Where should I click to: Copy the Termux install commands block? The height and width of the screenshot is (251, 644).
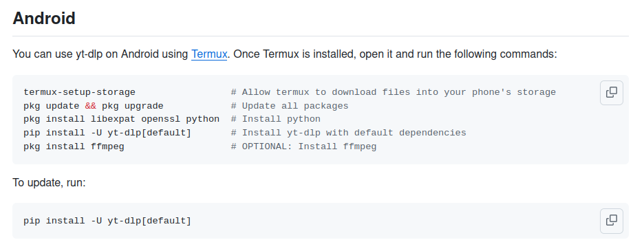click(611, 92)
